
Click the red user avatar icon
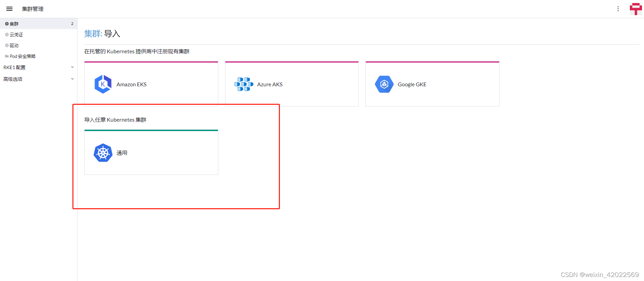(x=636, y=9)
